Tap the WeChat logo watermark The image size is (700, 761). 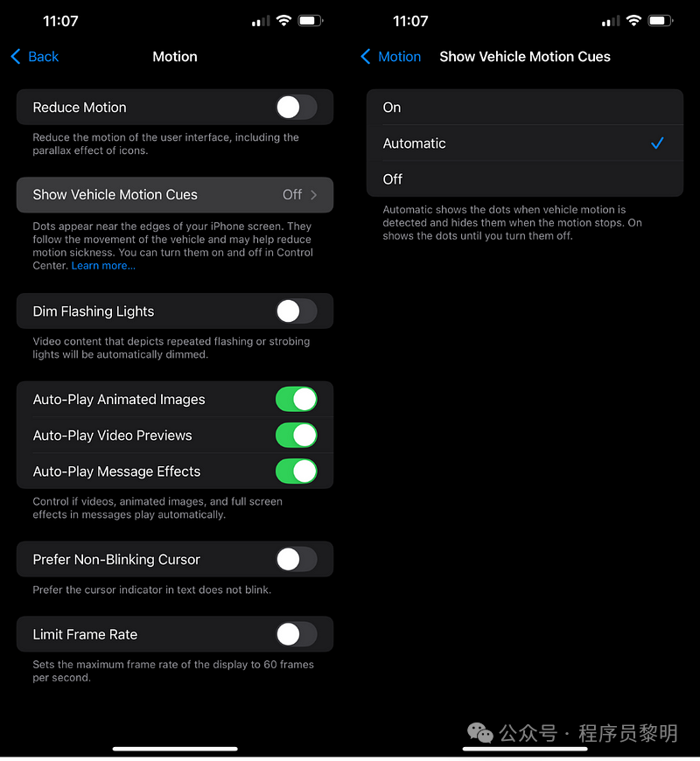point(480,733)
